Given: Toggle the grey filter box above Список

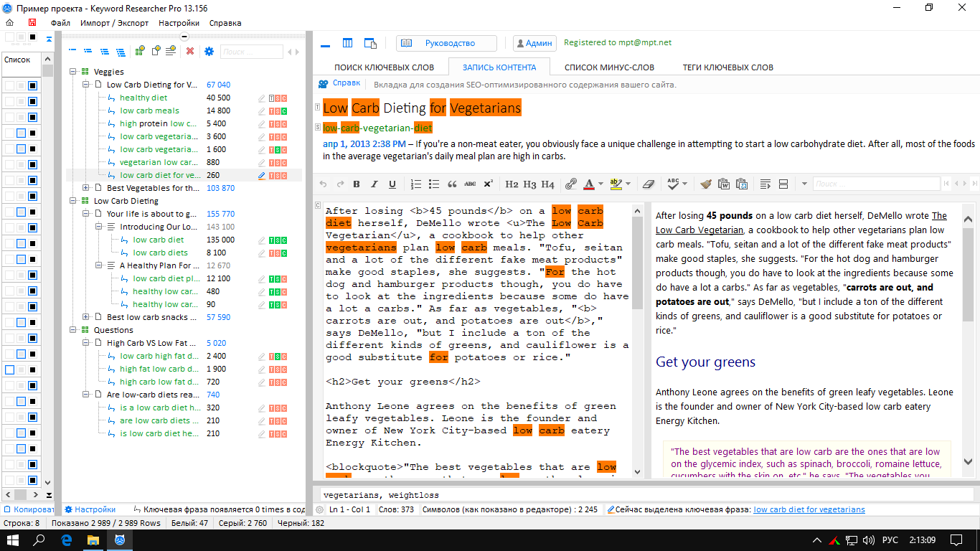Looking at the screenshot, I should coord(21,37).
